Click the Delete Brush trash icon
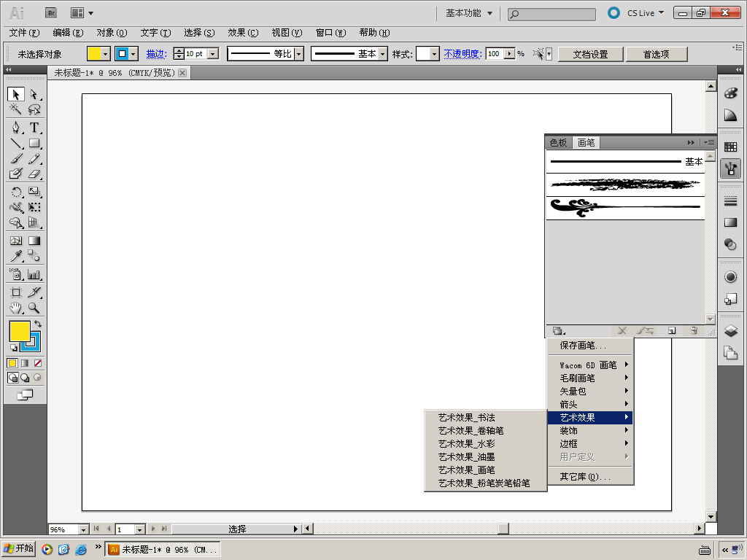 pyautogui.click(x=694, y=330)
